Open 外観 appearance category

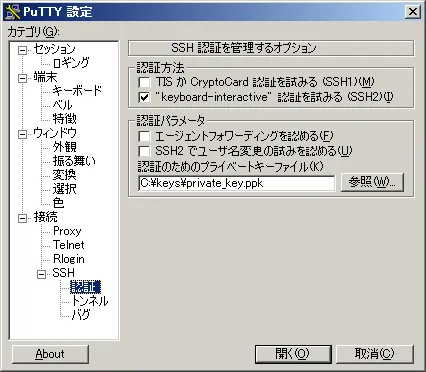pos(64,147)
